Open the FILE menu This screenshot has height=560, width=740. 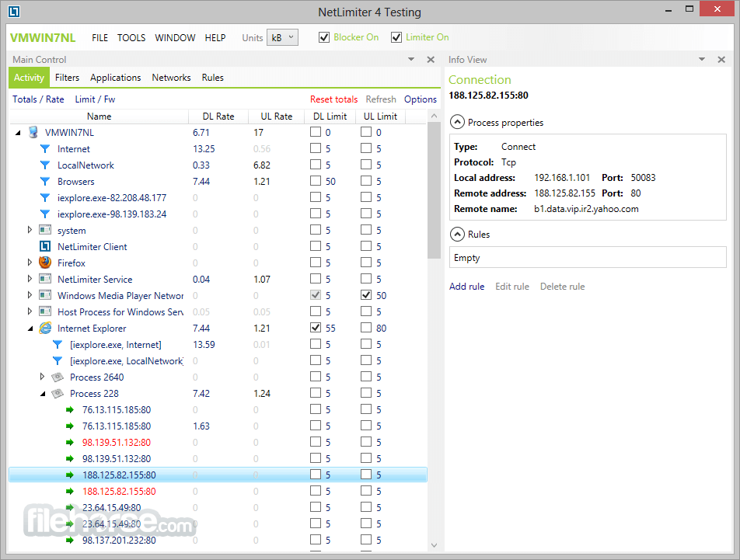pos(100,38)
